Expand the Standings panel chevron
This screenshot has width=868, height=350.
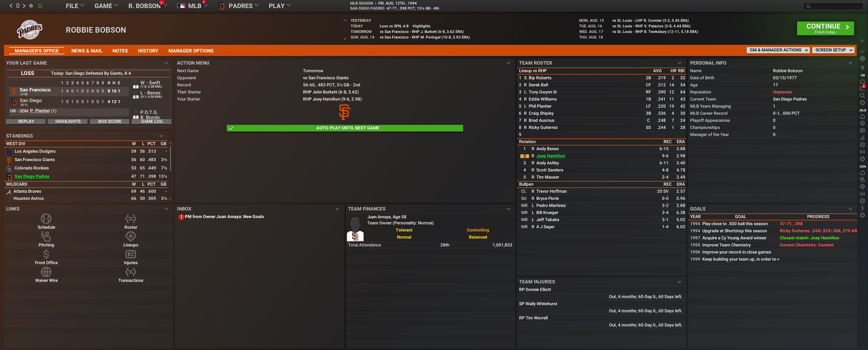click(161, 136)
